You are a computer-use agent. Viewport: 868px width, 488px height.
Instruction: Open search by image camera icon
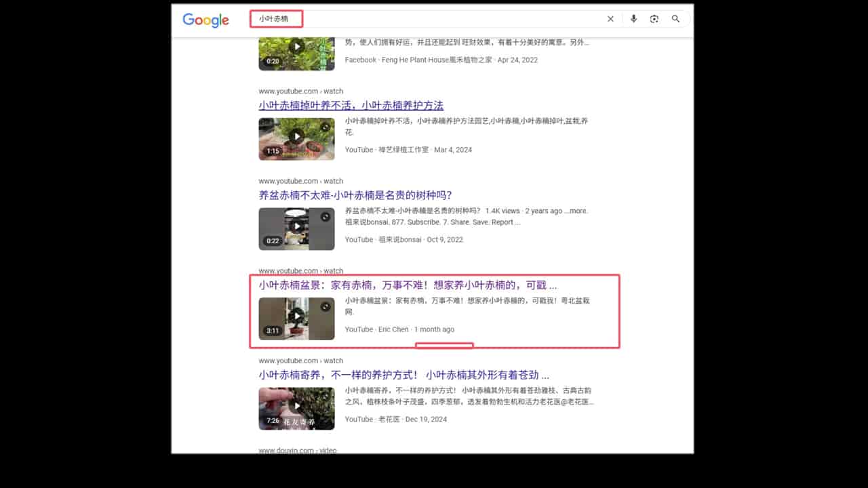tap(654, 19)
